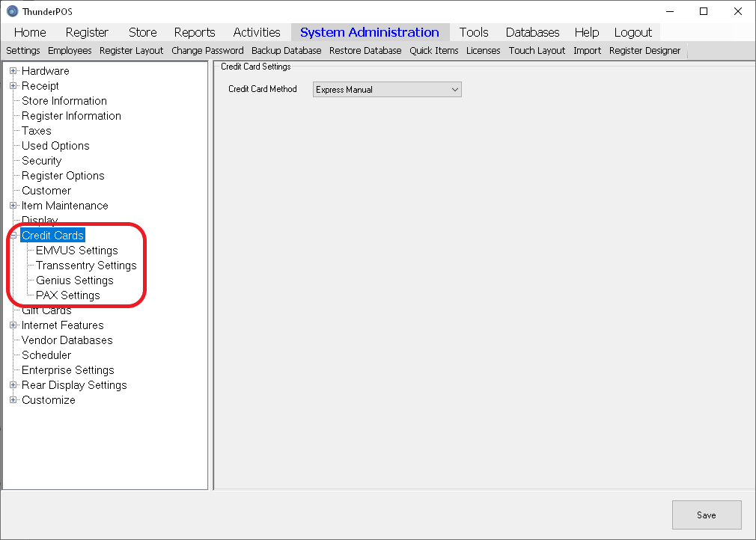Click Logout in the menu bar
756x540 pixels.
[632, 32]
